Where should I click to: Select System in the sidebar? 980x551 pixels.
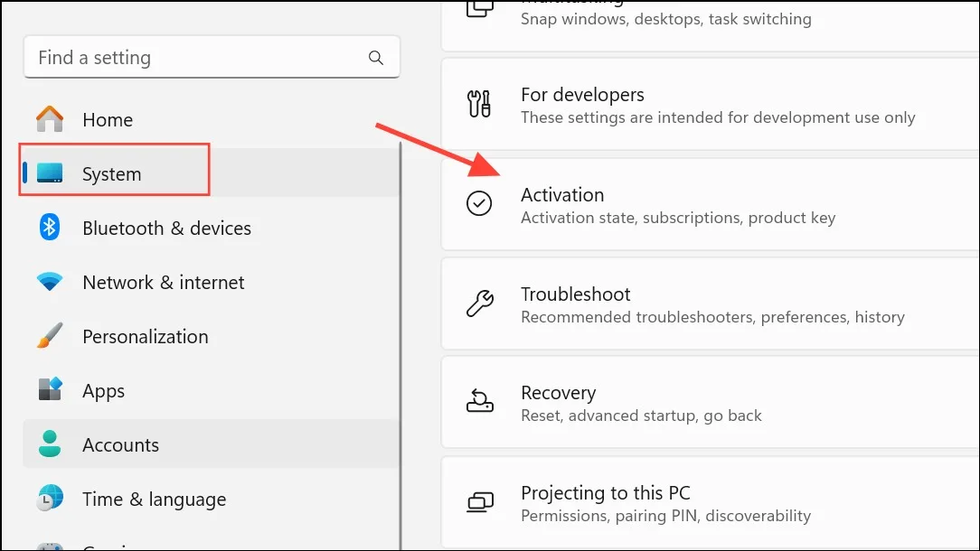(212, 173)
